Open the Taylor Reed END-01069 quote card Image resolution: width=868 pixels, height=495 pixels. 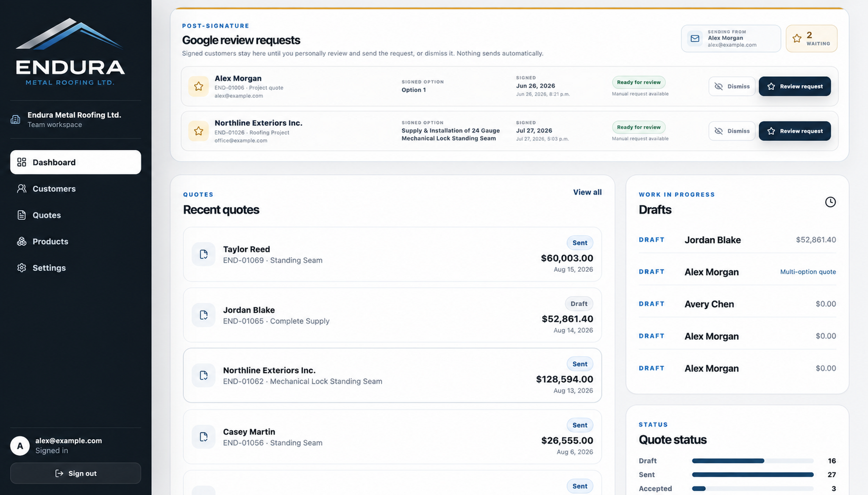click(x=392, y=254)
